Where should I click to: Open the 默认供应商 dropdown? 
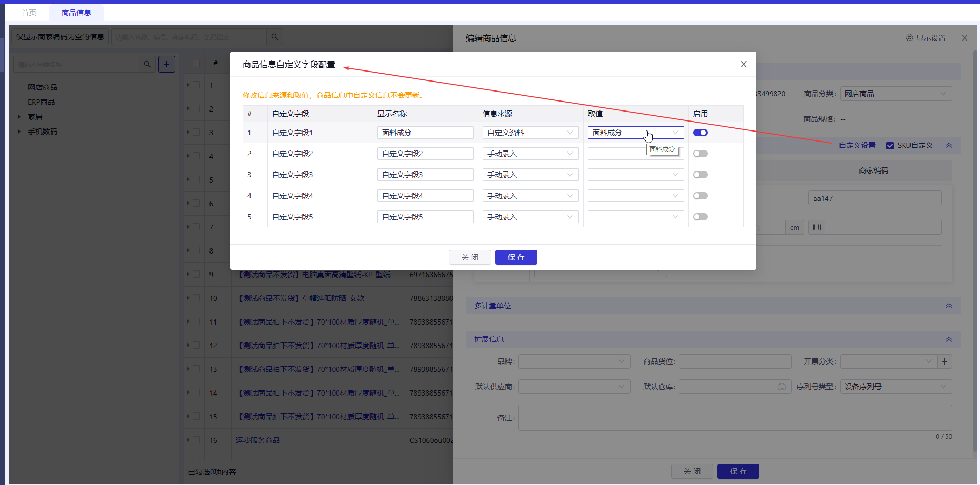click(574, 387)
